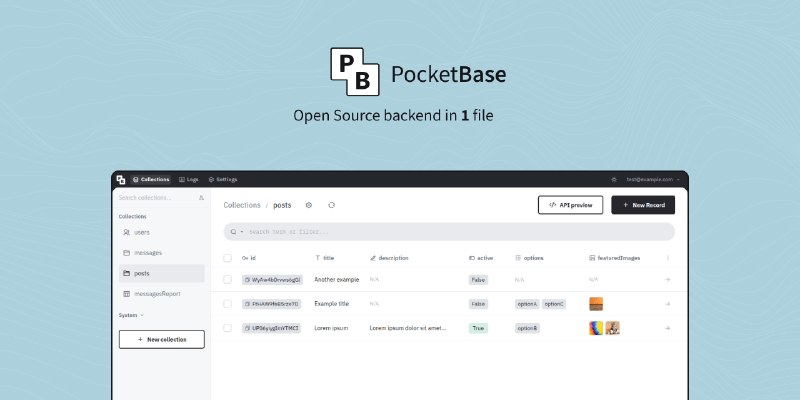Open posts collection settings gear icon
Screen dimensions: 800x400
point(309,205)
